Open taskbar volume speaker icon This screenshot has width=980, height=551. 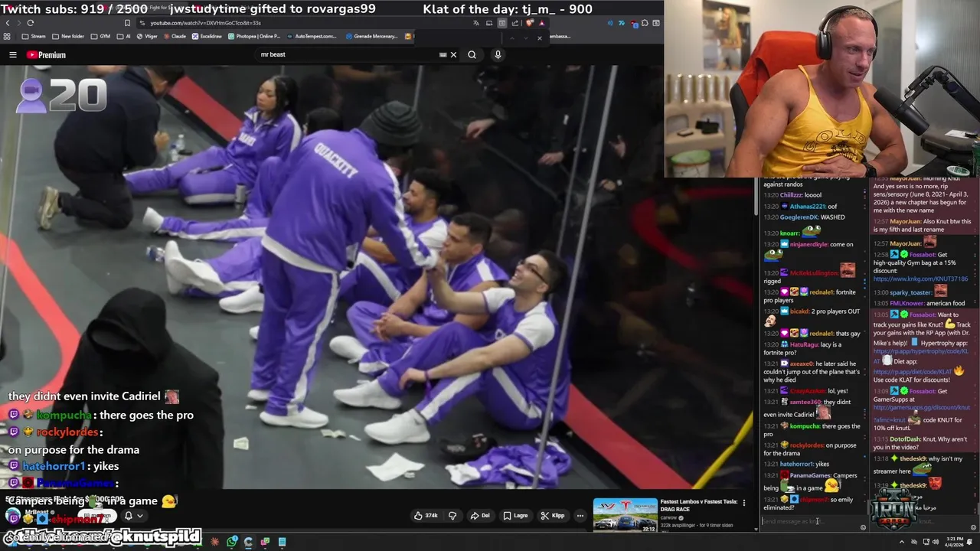pyautogui.click(x=936, y=542)
